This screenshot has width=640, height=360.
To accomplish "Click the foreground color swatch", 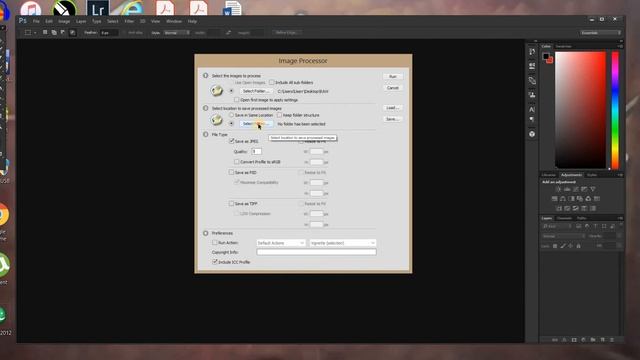I will 546,56.
